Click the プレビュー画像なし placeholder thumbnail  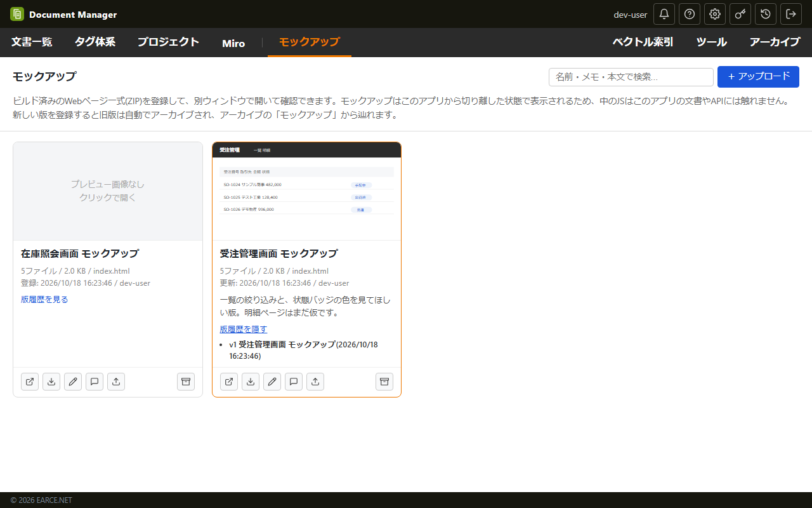point(108,191)
